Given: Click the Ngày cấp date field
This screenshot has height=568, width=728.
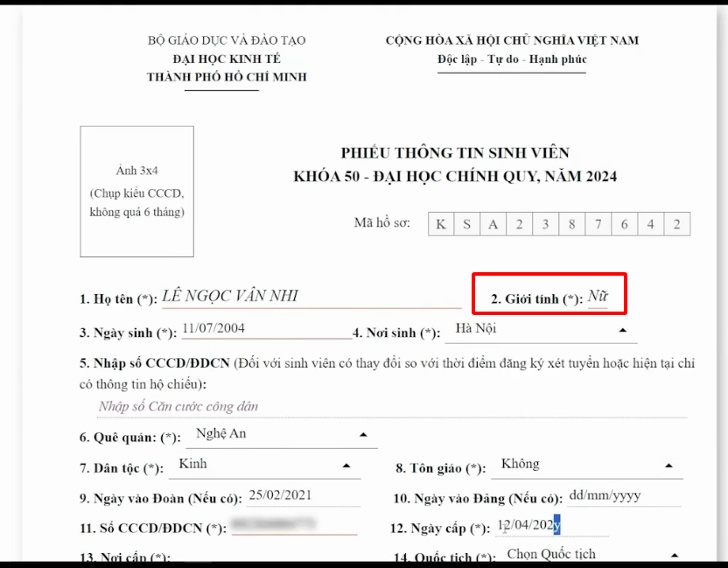Looking at the screenshot, I should click(x=551, y=526).
